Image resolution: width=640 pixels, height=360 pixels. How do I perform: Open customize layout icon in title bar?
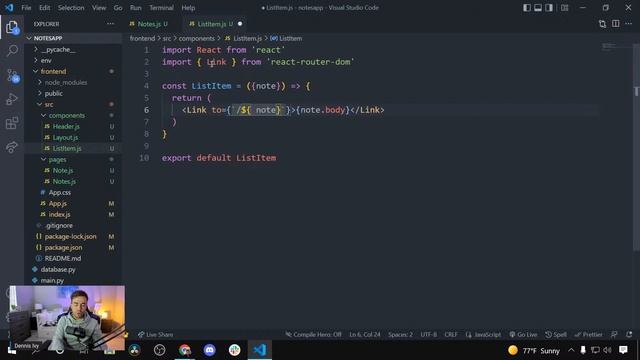tap(564, 8)
